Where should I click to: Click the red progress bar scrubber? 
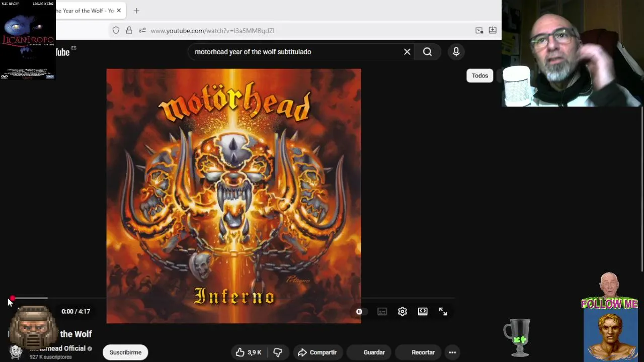(x=12, y=298)
